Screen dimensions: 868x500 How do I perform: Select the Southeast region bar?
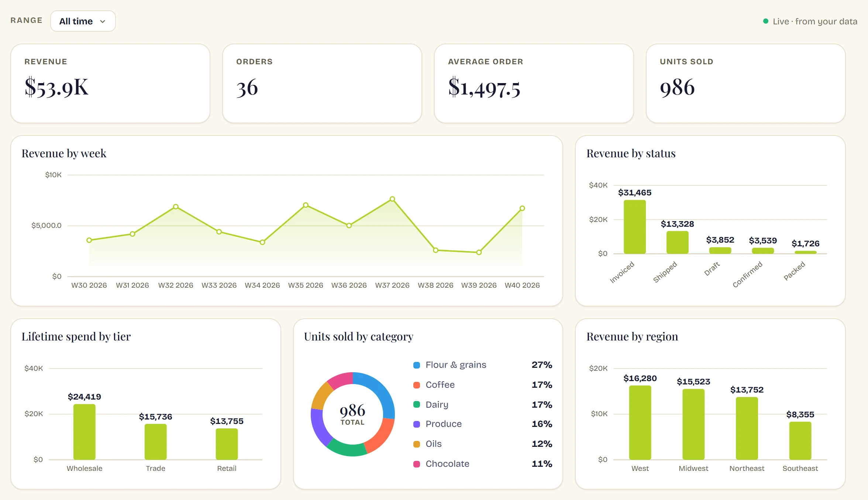[x=800, y=441]
